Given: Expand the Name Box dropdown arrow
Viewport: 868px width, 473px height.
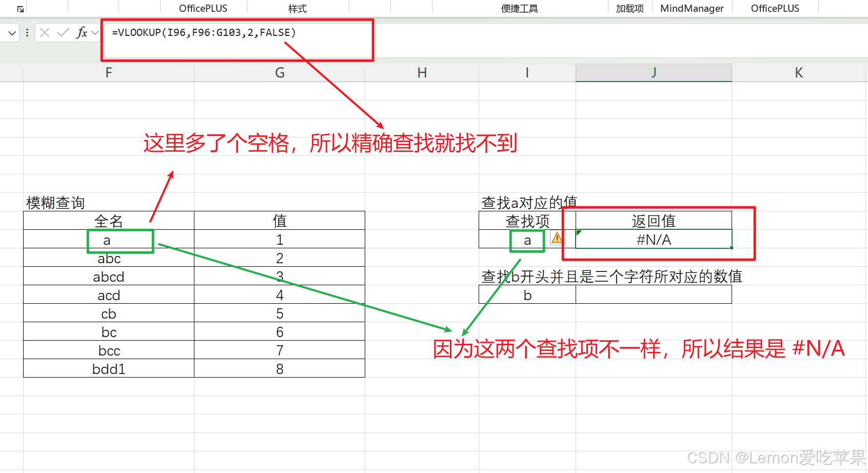Looking at the screenshot, I should pos(12,33).
